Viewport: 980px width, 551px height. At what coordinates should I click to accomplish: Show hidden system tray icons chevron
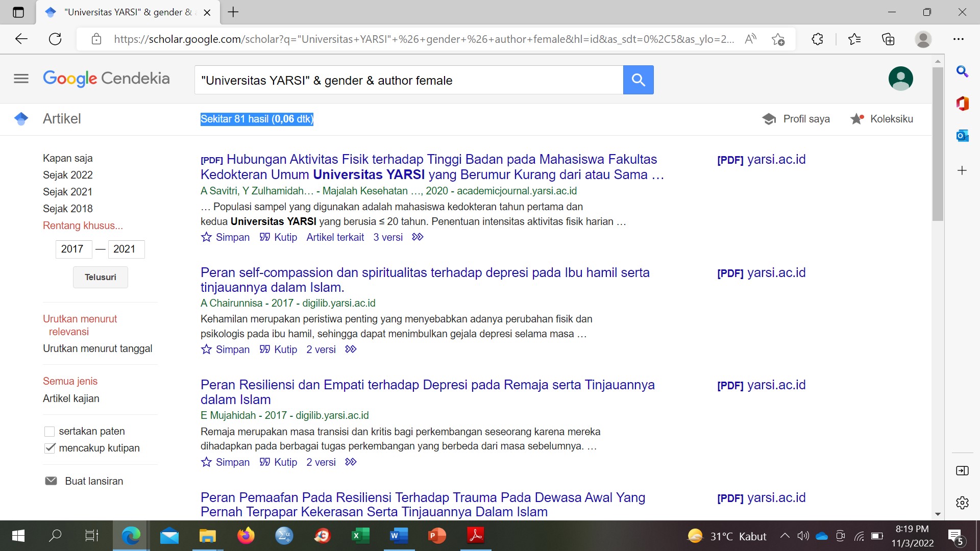pyautogui.click(x=785, y=536)
